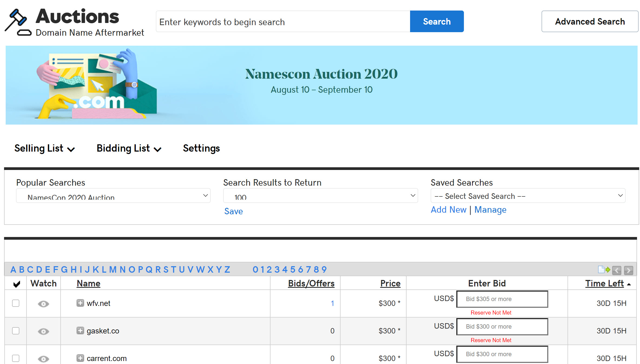Check the wfv.net row checkbox
This screenshot has height=364, width=640.
point(16,303)
